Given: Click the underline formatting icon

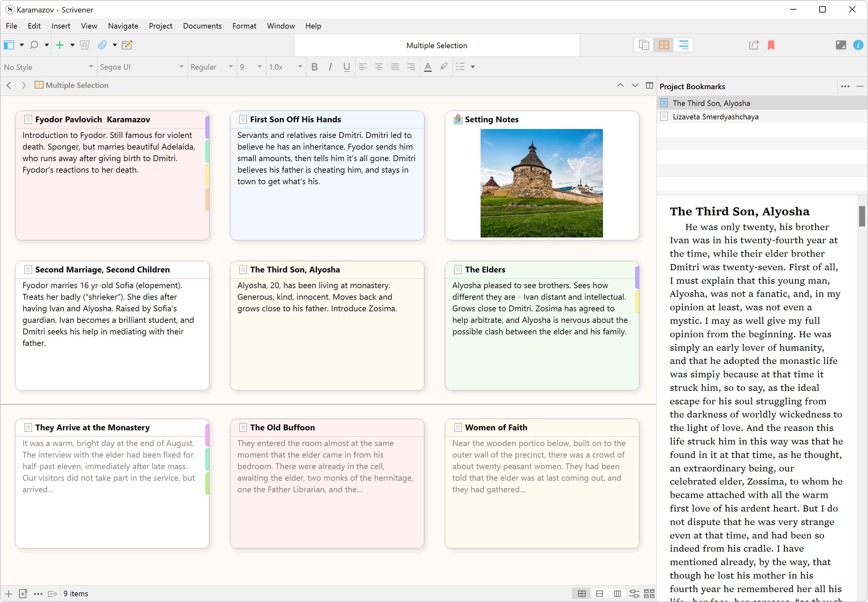Looking at the screenshot, I should pyautogui.click(x=346, y=67).
